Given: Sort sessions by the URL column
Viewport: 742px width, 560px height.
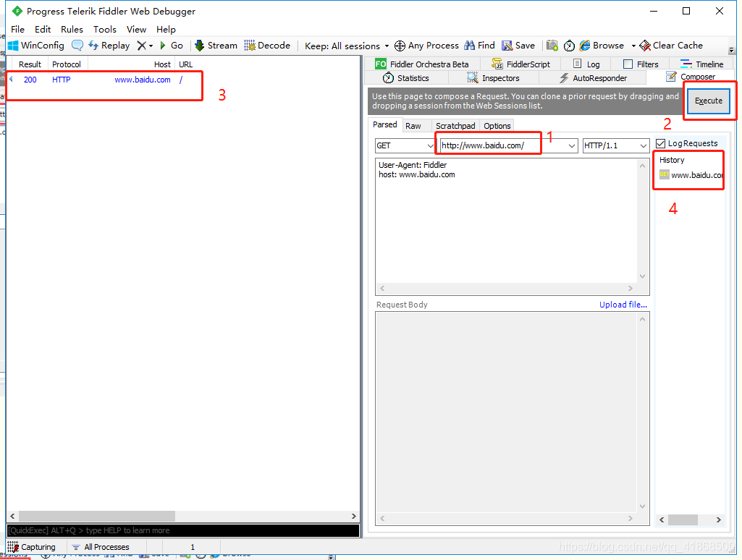Looking at the screenshot, I should click(185, 64).
